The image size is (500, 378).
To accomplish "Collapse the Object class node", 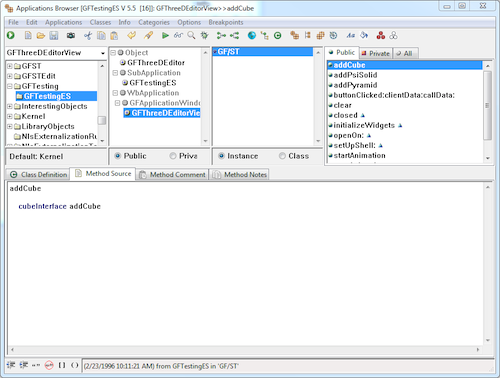I will tap(113, 53).
